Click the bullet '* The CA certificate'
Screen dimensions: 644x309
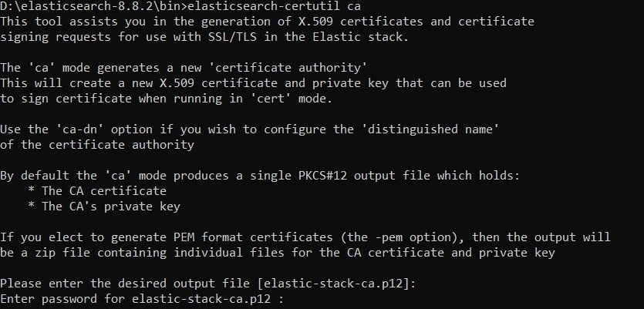(x=97, y=191)
